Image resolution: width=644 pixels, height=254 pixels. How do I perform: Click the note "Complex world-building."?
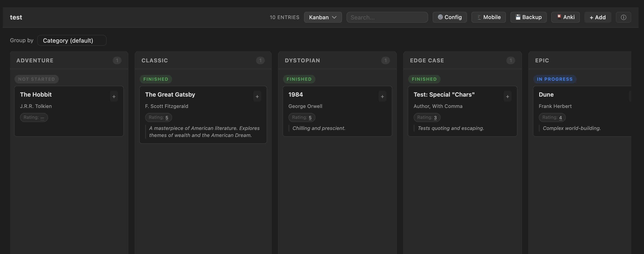click(571, 128)
